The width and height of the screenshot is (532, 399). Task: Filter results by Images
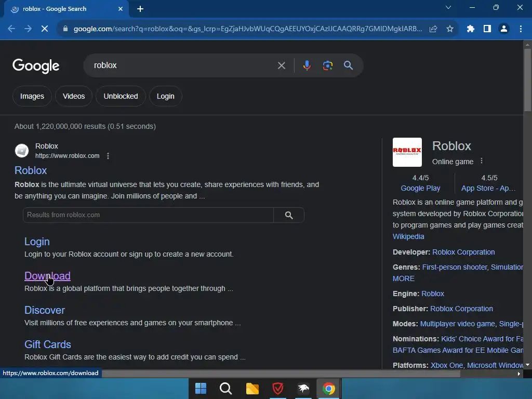point(32,96)
